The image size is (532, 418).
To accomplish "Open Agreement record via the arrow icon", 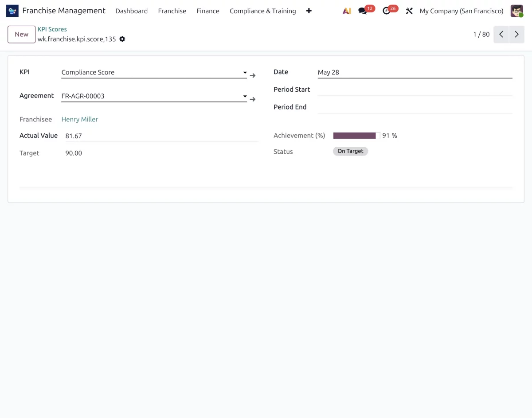I will tap(253, 99).
